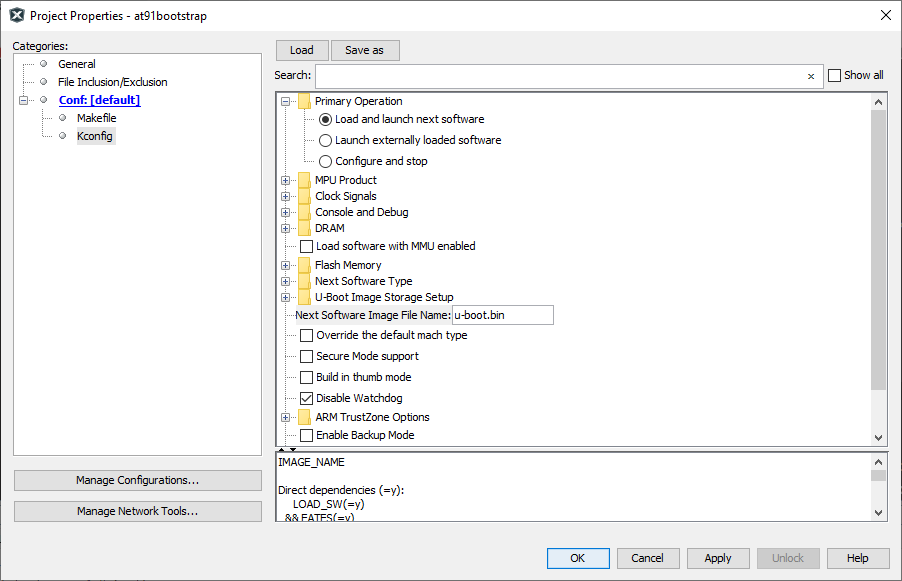
Task: Click the Save as button
Action: [x=364, y=50]
